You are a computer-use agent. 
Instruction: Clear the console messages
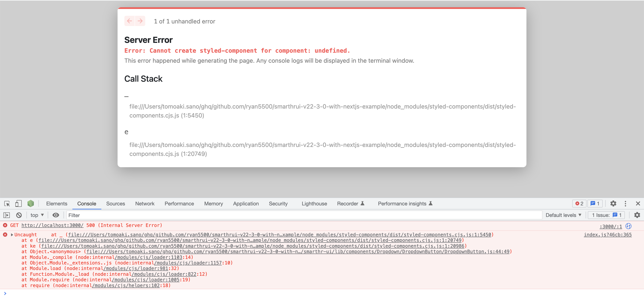[19, 215]
